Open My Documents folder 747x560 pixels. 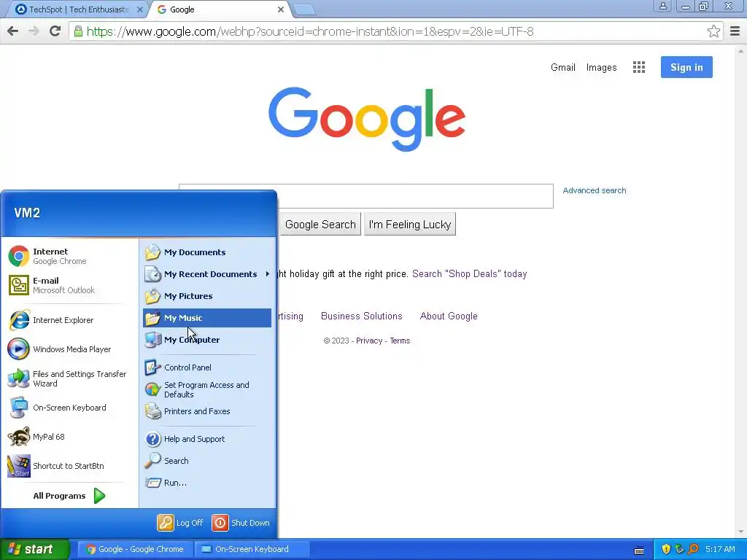[207, 252]
